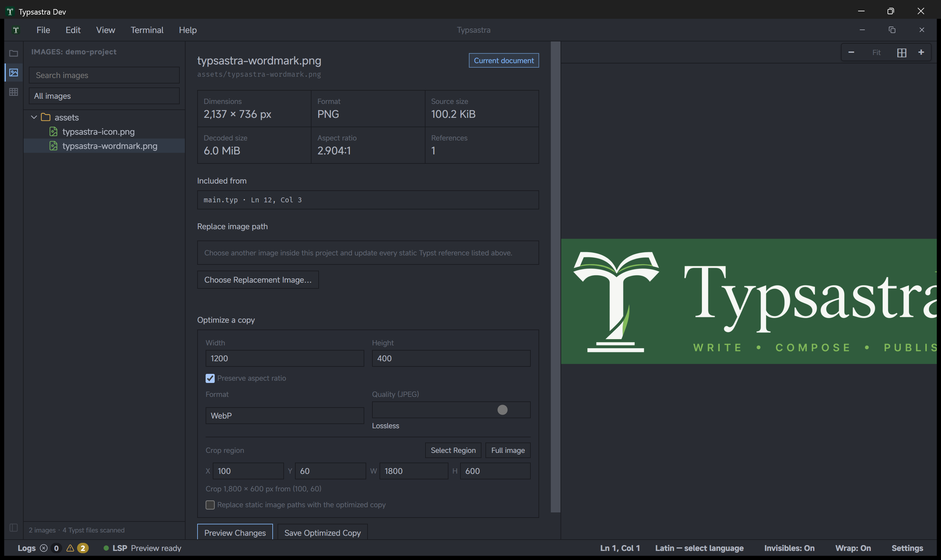Click the crop W input field

(414, 471)
